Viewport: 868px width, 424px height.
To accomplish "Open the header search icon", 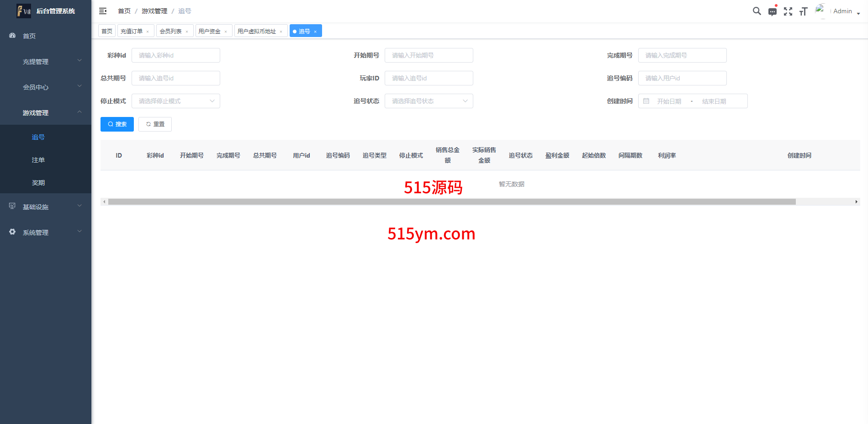I will click(757, 11).
